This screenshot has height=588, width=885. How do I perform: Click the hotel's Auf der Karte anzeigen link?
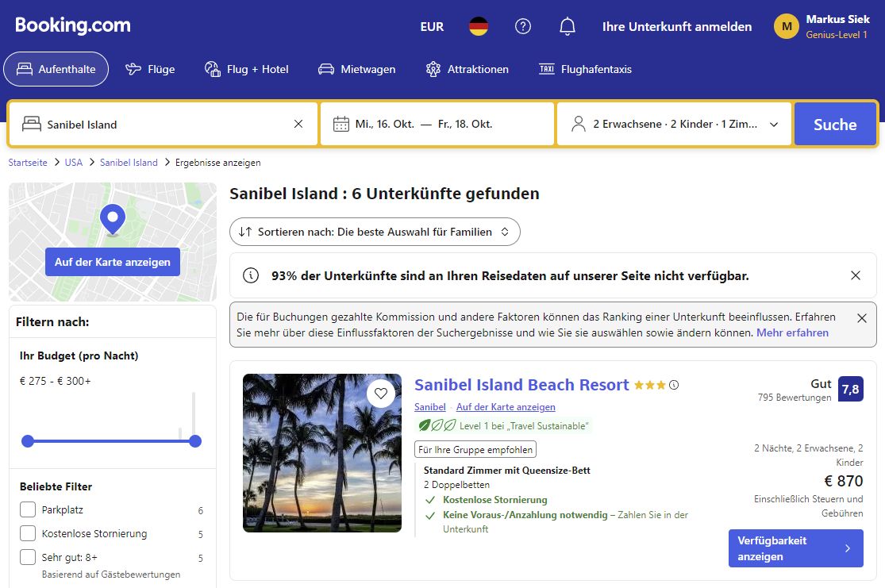pos(506,407)
